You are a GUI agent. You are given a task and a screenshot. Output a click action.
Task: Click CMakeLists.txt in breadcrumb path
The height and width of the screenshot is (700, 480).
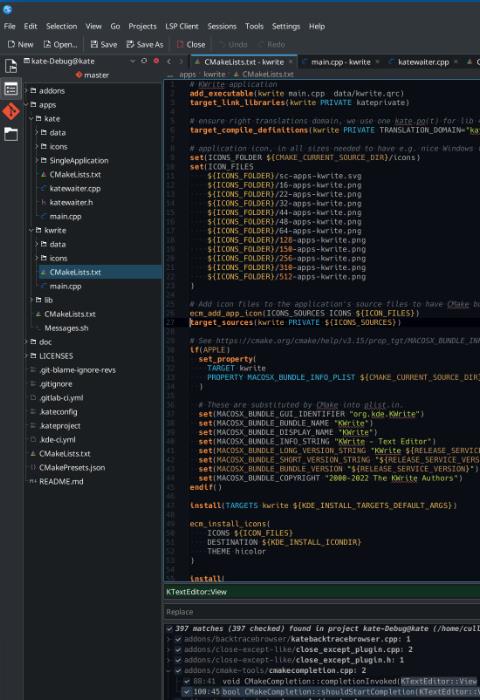coord(268,75)
